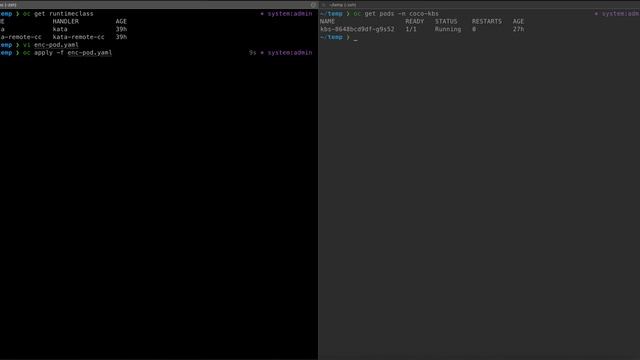
Task: Click the 'kata' handler value
Action: (x=60, y=29)
